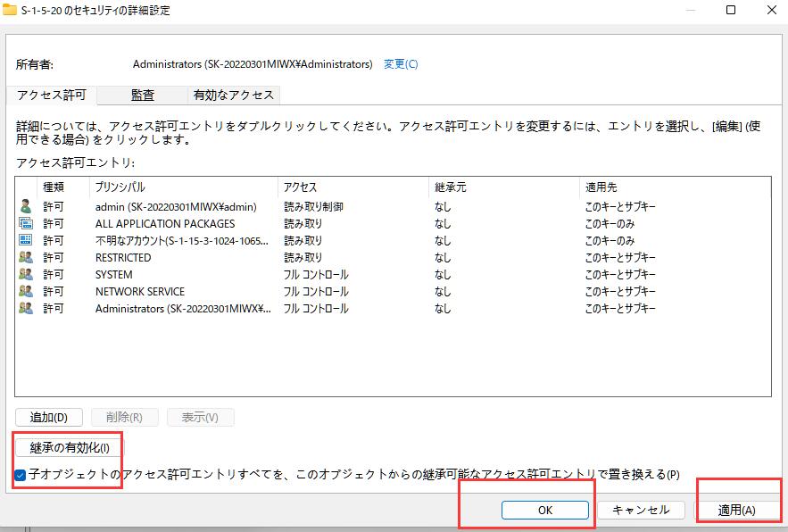Toggle the replace child object permissions checkbox
The width and height of the screenshot is (788, 532).
tap(21, 475)
